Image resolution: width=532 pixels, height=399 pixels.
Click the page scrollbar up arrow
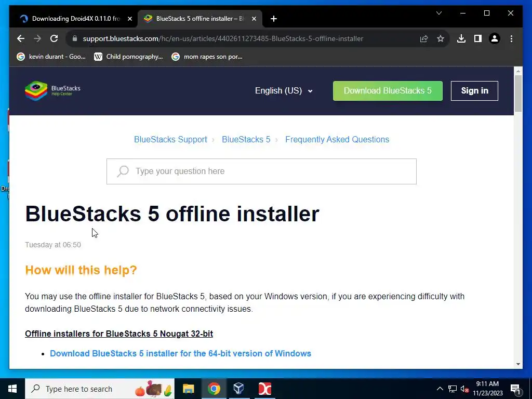(518, 71)
